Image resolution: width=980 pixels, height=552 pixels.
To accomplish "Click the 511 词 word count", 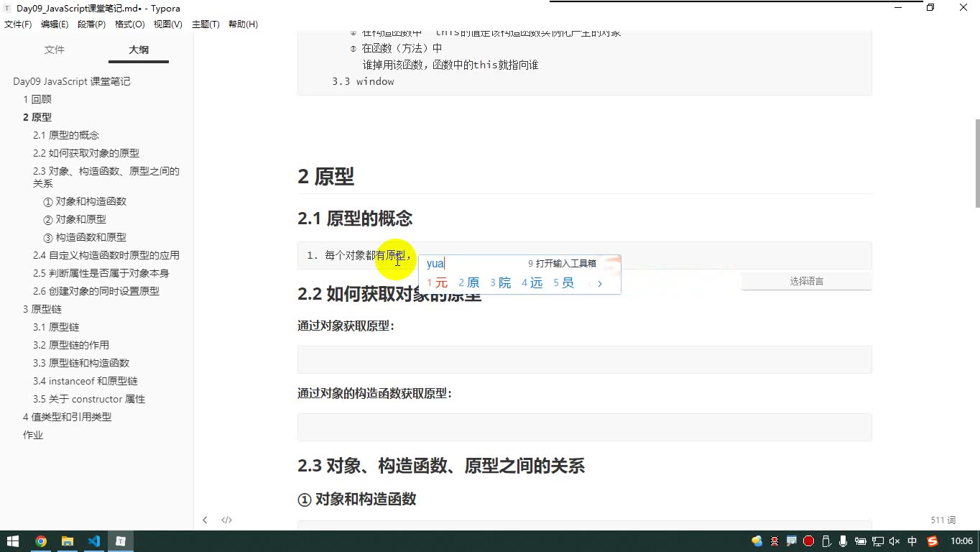I will tap(943, 520).
